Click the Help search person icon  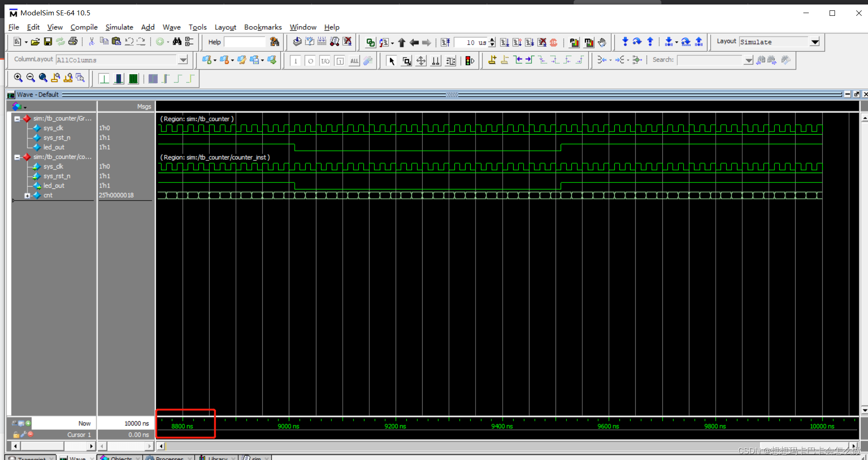click(x=274, y=42)
